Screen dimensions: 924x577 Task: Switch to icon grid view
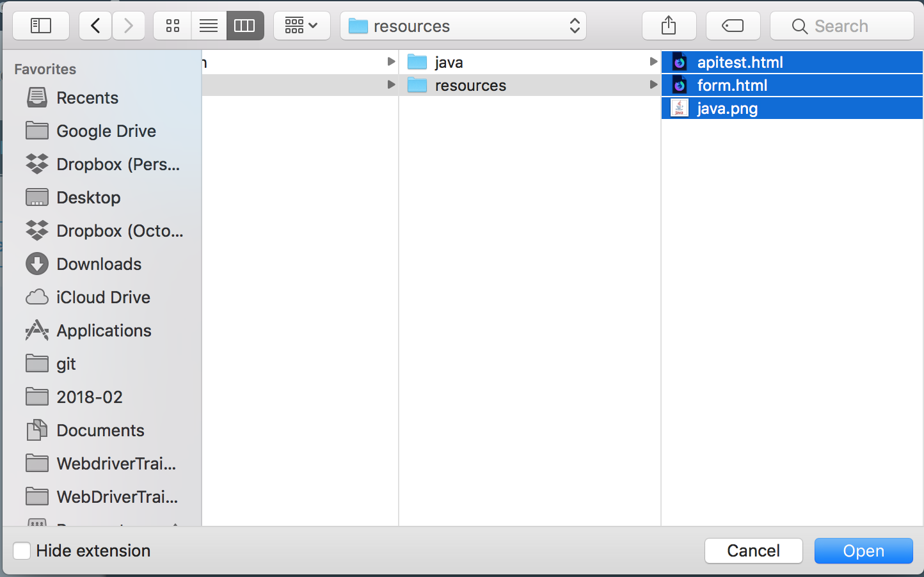(172, 26)
